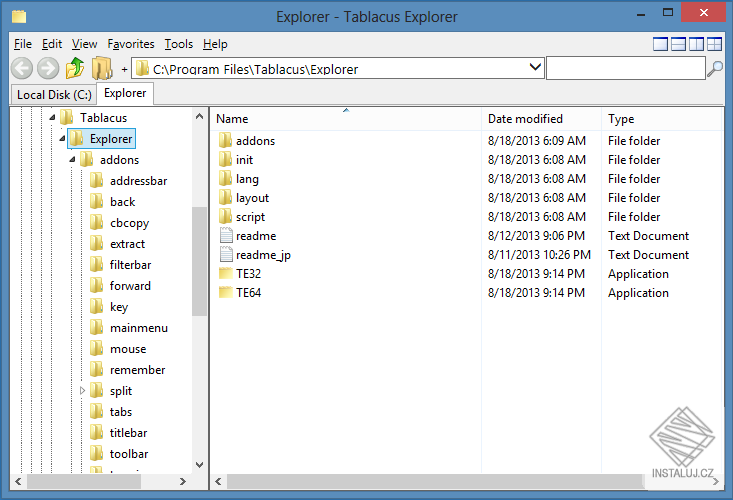Collapse the Explorer tree node
733x500 pixels.
click(62, 138)
